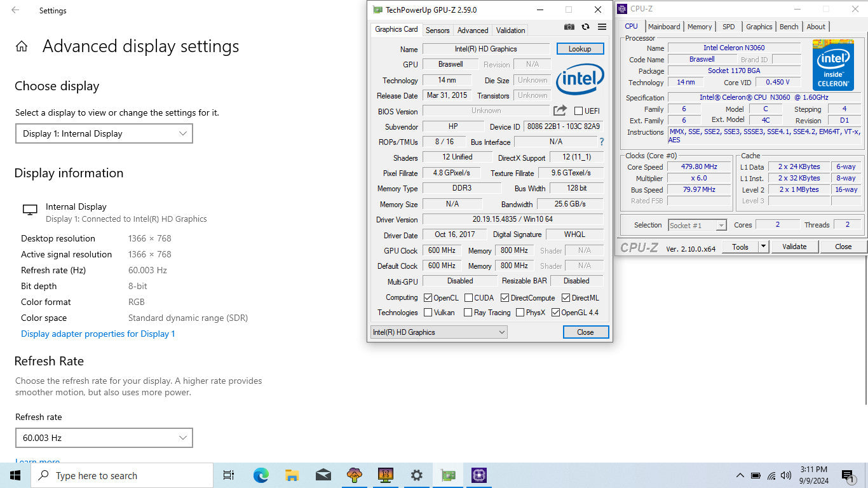Click the taskbar search box
The height and width of the screenshot is (488, 868).
(121, 475)
